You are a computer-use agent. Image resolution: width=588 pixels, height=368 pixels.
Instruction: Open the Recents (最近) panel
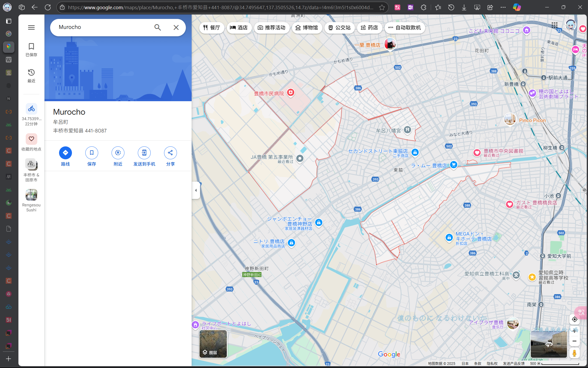click(x=31, y=76)
